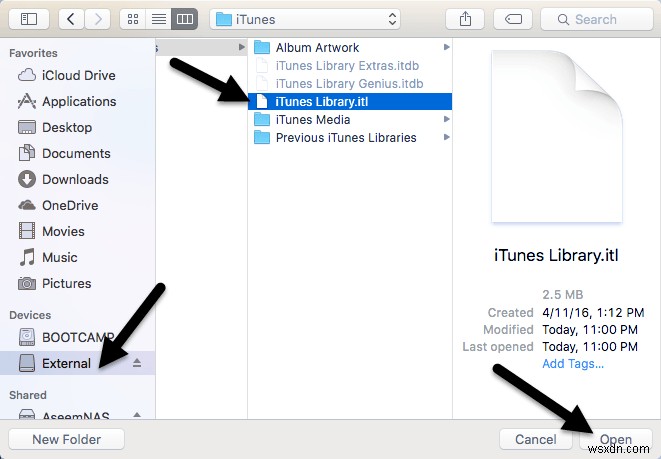Expand Album Artwork folder arrow

(x=446, y=47)
